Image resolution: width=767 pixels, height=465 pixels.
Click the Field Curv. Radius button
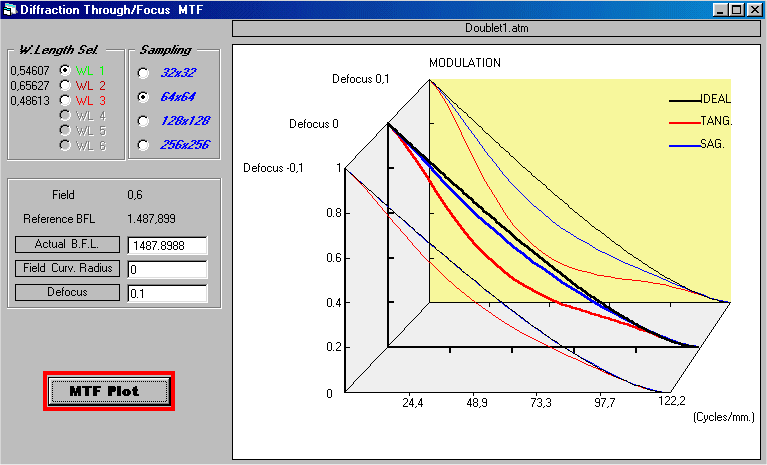pos(68,268)
